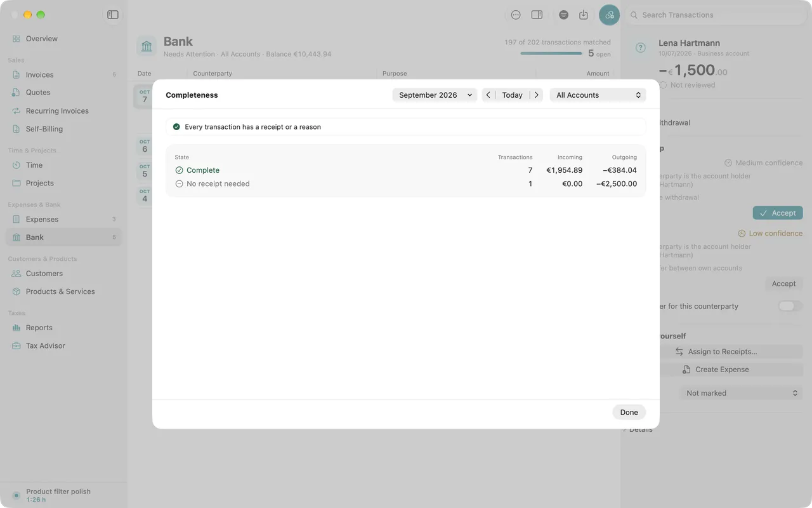Select the Oct 7 date row
The width and height of the screenshot is (812, 508).
coord(145,96)
